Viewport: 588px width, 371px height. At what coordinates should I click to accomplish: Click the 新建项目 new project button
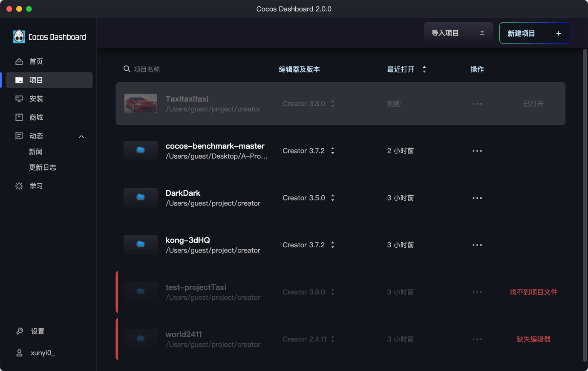(x=534, y=32)
